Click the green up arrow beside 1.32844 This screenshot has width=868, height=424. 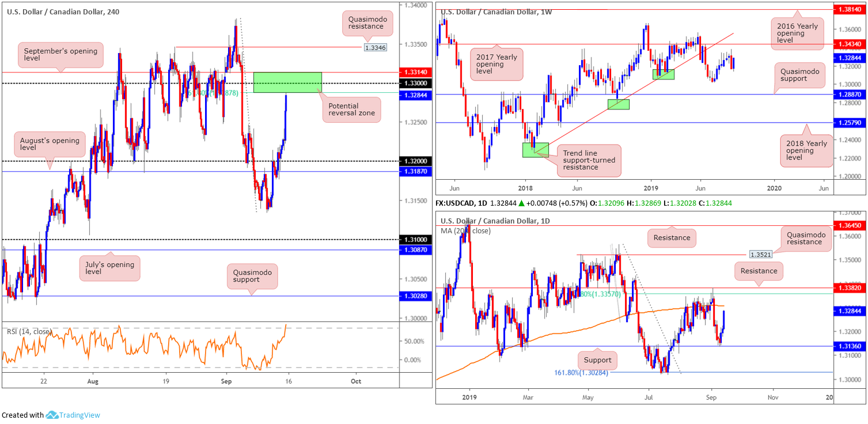pyautogui.click(x=522, y=203)
